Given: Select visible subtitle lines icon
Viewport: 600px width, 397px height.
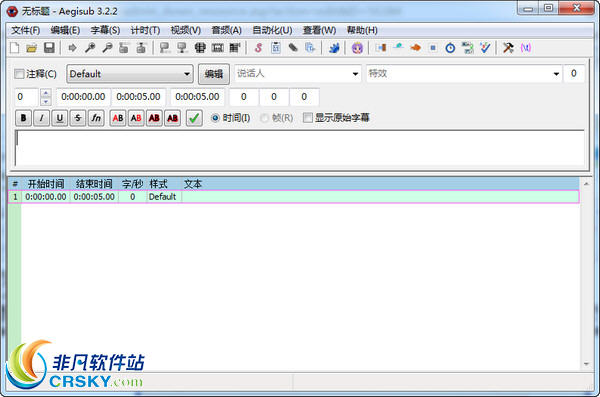Looking at the screenshot, I should click(x=200, y=48).
